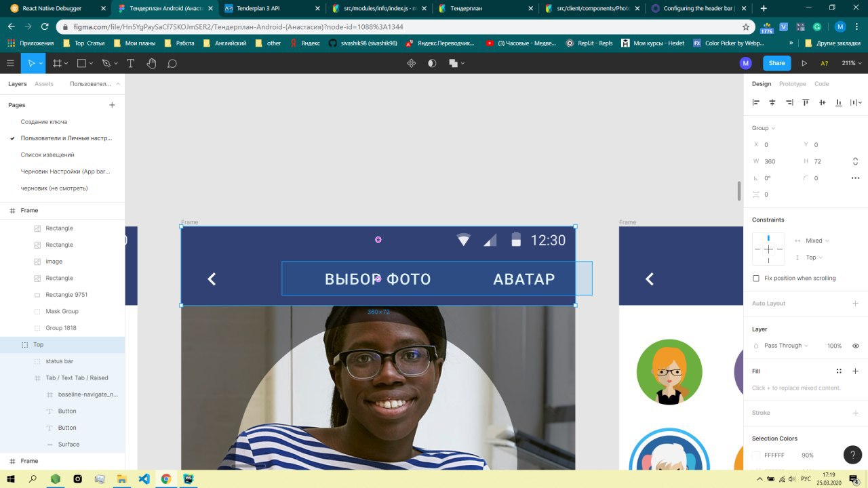Click the Align horizontal centers icon
This screenshot has height=488, width=868.
point(772,102)
